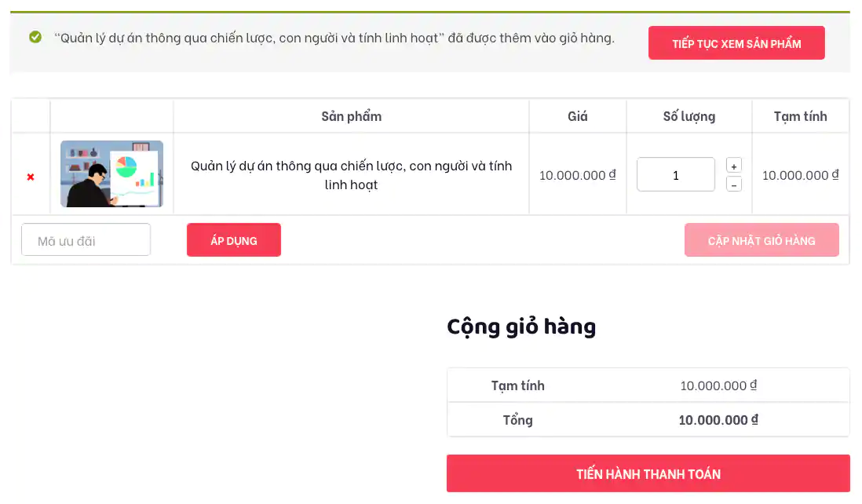Decrease quantity with the minus button
The image size is (862, 504).
click(733, 184)
